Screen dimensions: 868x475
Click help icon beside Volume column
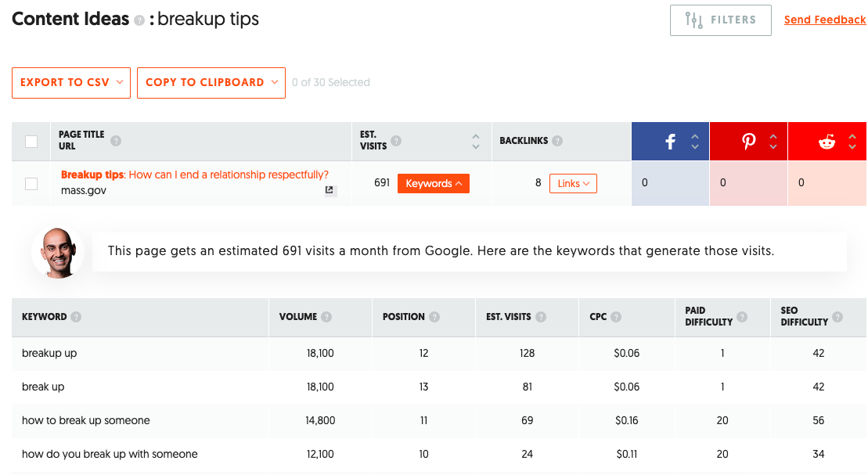[326, 317]
